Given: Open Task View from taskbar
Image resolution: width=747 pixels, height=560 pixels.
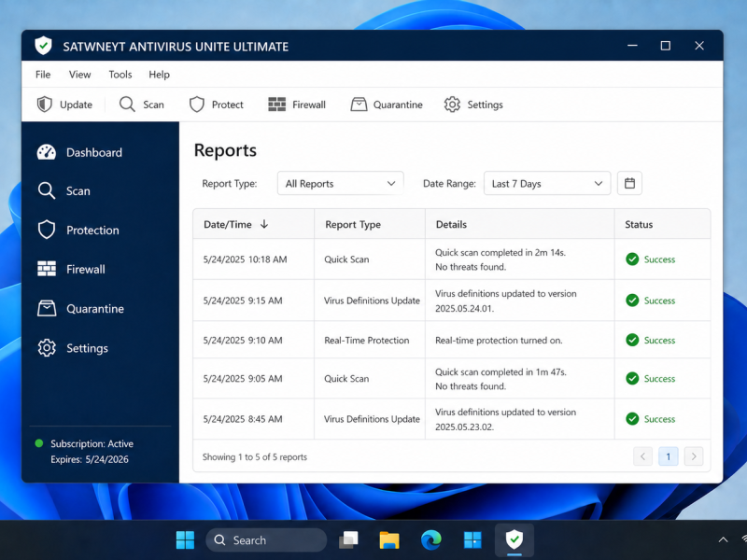Looking at the screenshot, I should (x=348, y=540).
